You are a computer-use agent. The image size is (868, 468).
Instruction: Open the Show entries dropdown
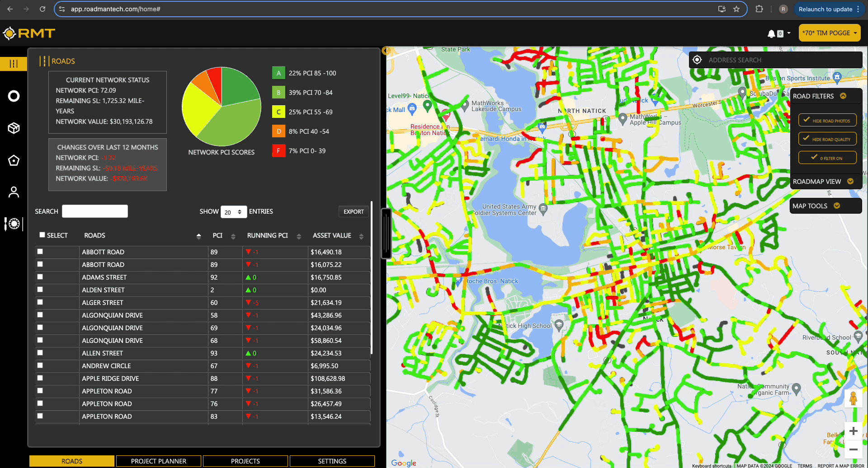(x=233, y=212)
